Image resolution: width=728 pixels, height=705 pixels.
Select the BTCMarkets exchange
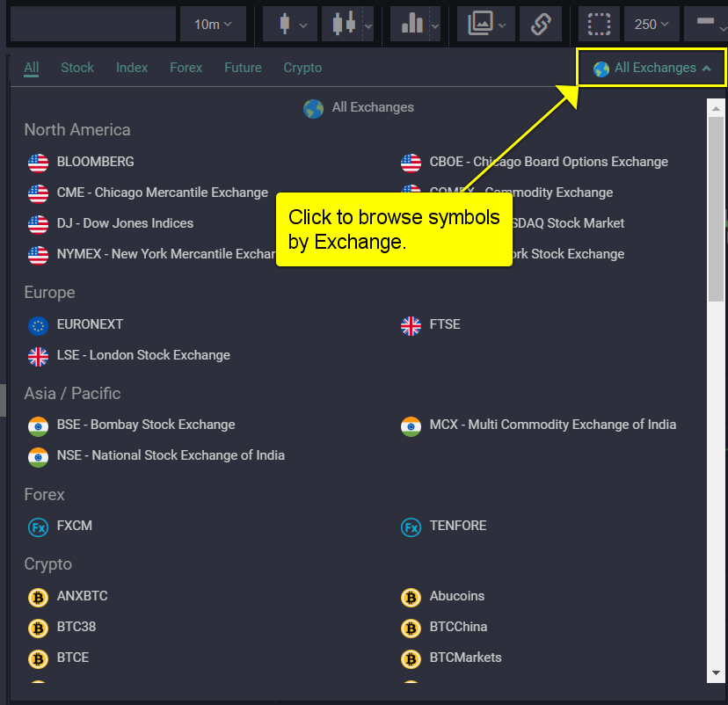coord(466,658)
